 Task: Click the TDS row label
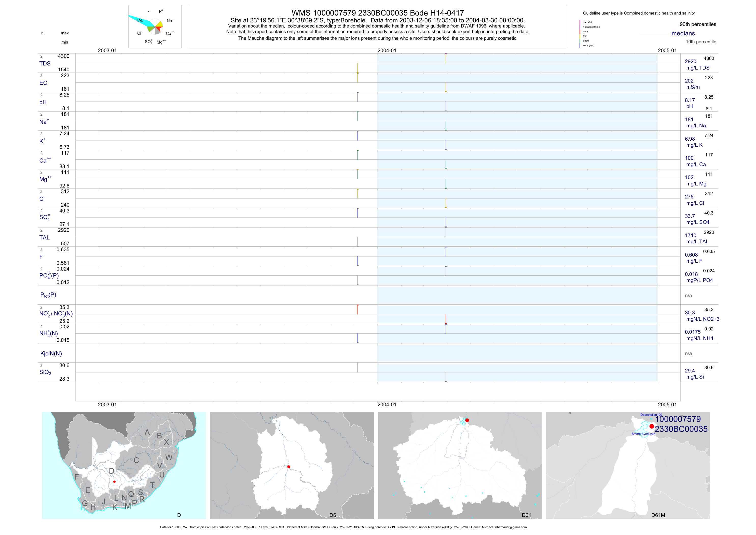[x=45, y=64]
